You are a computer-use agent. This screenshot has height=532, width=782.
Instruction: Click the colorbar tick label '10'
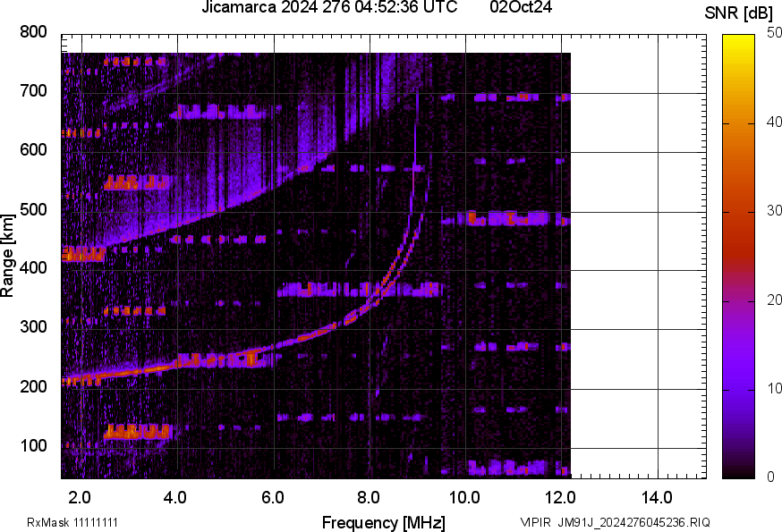click(x=774, y=388)
